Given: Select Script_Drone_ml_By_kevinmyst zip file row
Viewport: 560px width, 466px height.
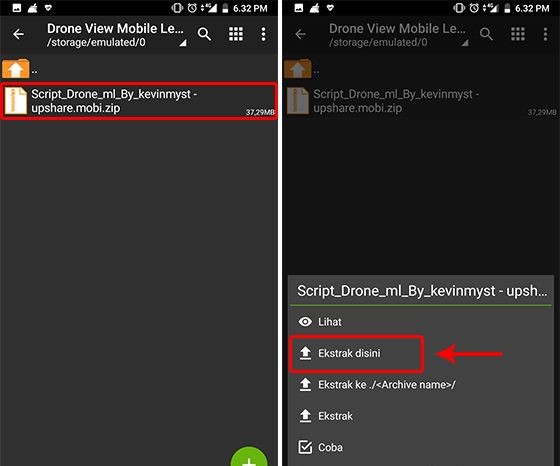Looking at the screenshot, I should tap(139, 101).
